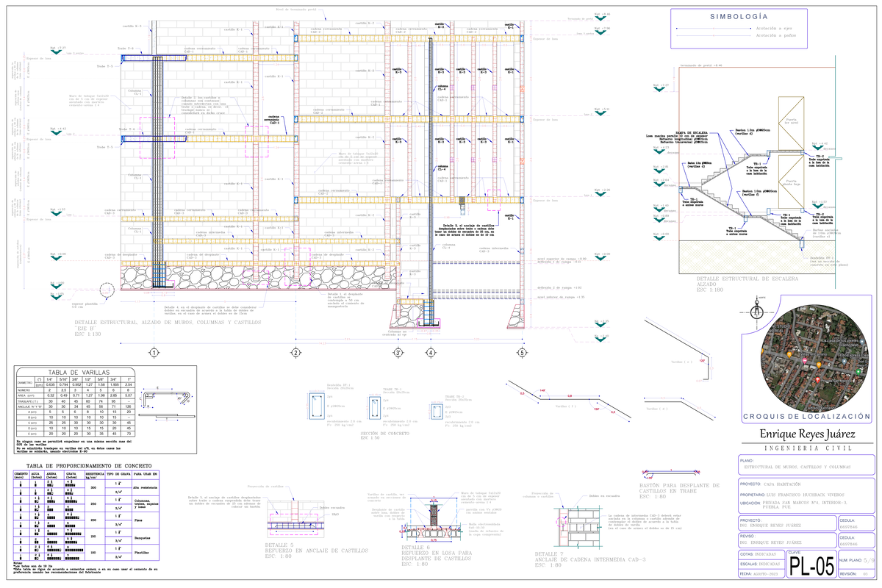Viewport: 882px width, 588px height.
Task: Click the PL-05 clave label
Action: pyautogui.click(x=811, y=564)
